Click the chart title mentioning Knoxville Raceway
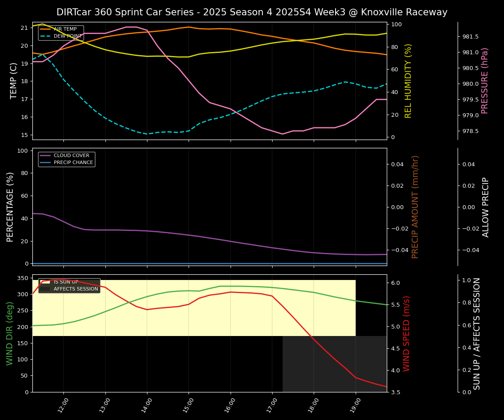 (x=252, y=12)
